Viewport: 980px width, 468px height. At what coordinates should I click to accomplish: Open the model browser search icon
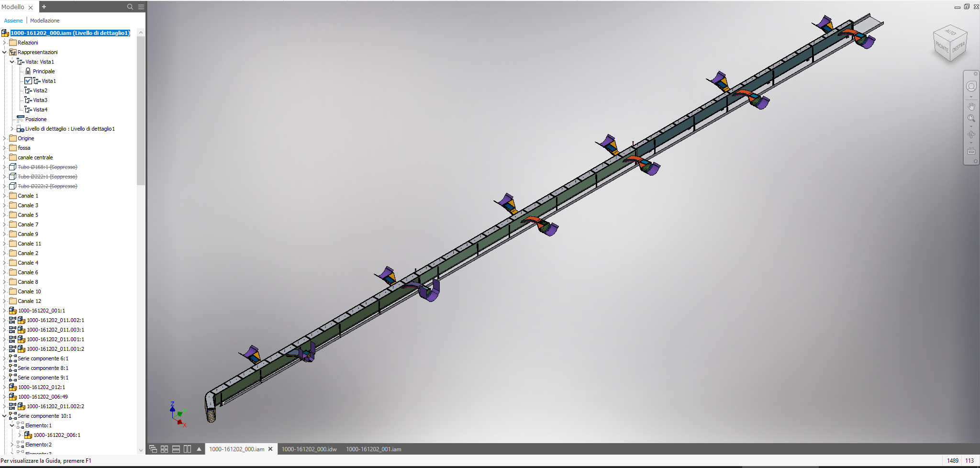click(x=130, y=7)
